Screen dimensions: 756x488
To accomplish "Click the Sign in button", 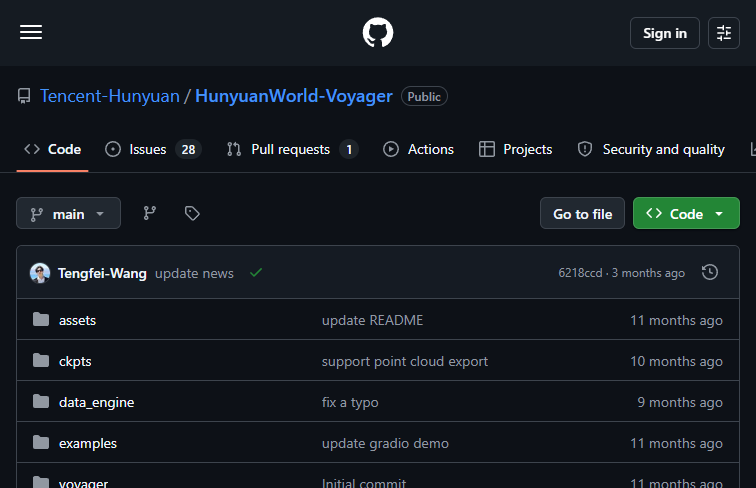I will 664,33.
